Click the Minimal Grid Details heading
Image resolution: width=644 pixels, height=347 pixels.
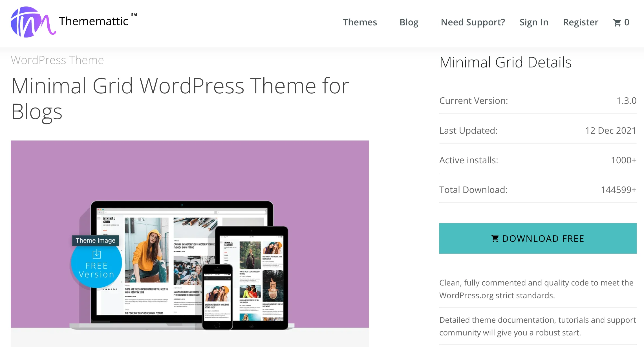505,62
